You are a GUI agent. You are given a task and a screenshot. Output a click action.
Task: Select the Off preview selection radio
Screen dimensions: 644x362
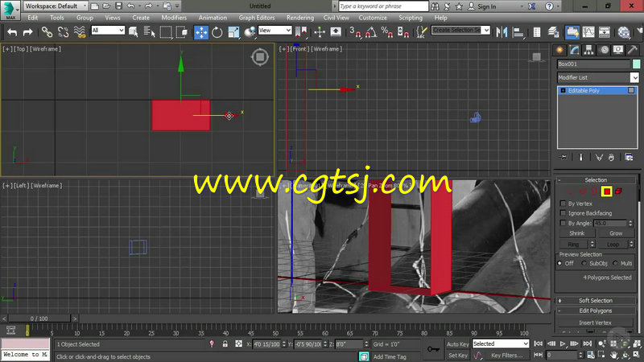559,263
